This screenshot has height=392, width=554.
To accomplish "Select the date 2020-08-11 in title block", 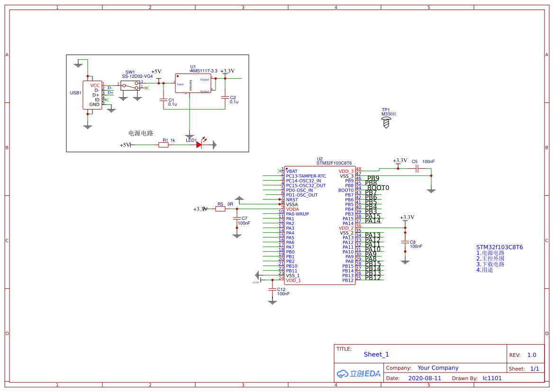I will [x=425, y=378].
